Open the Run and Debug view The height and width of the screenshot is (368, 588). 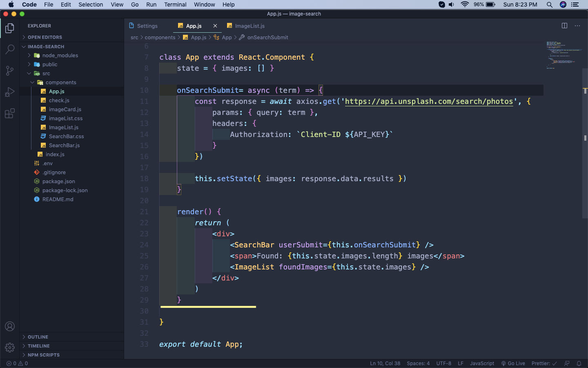point(10,92)
